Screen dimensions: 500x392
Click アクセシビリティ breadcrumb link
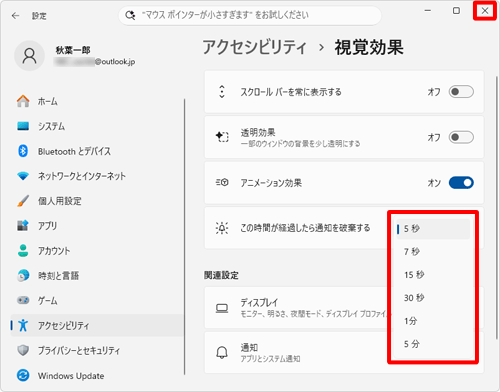(x=255, y=47)
